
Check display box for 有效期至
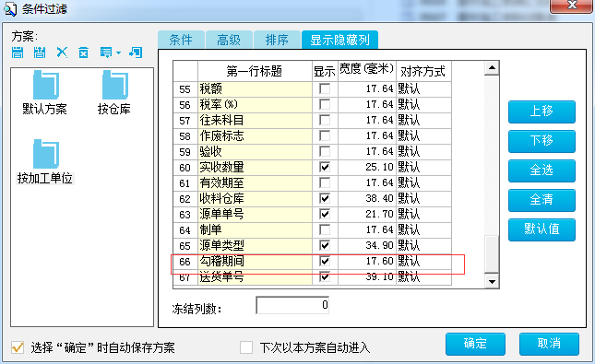coord(325,182)
